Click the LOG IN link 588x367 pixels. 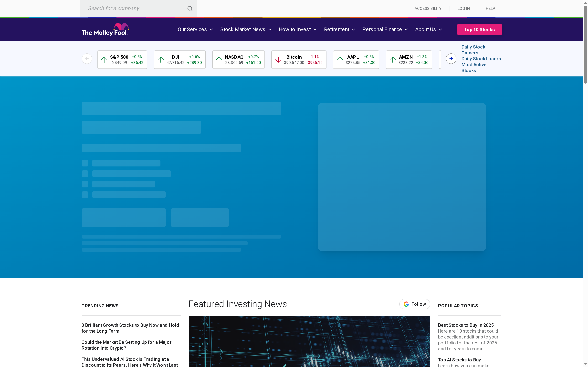463,8
